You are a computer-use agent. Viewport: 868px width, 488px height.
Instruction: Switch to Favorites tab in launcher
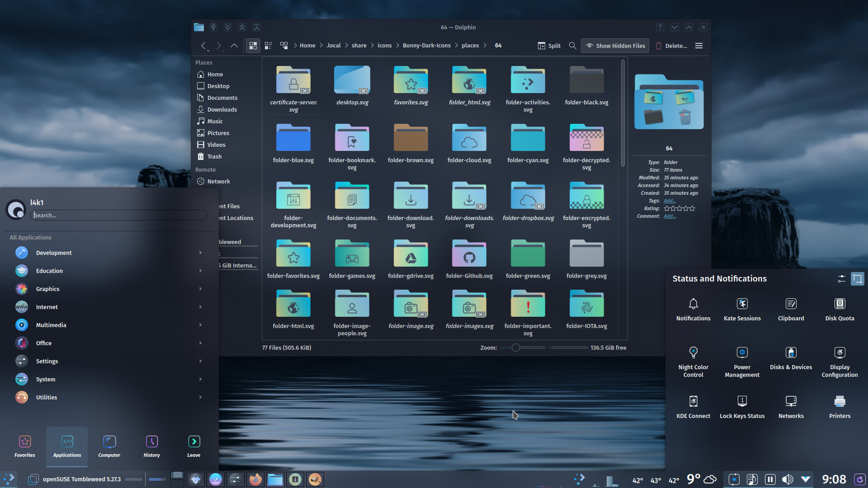pyautogui.click(x=24, y=446)
